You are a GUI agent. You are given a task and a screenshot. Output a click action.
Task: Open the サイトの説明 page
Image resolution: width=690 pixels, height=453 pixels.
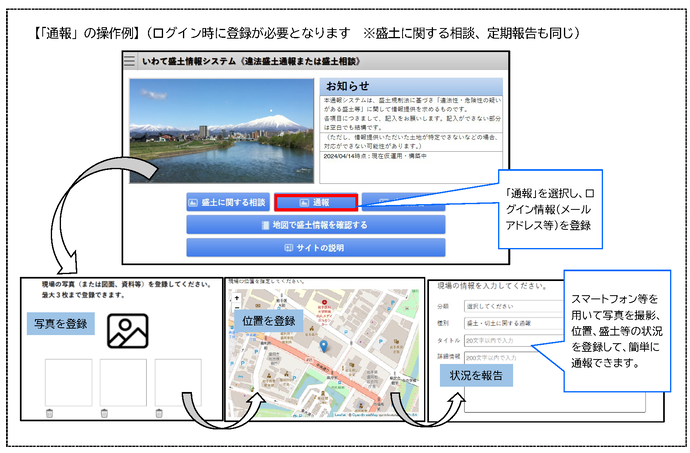315,247
